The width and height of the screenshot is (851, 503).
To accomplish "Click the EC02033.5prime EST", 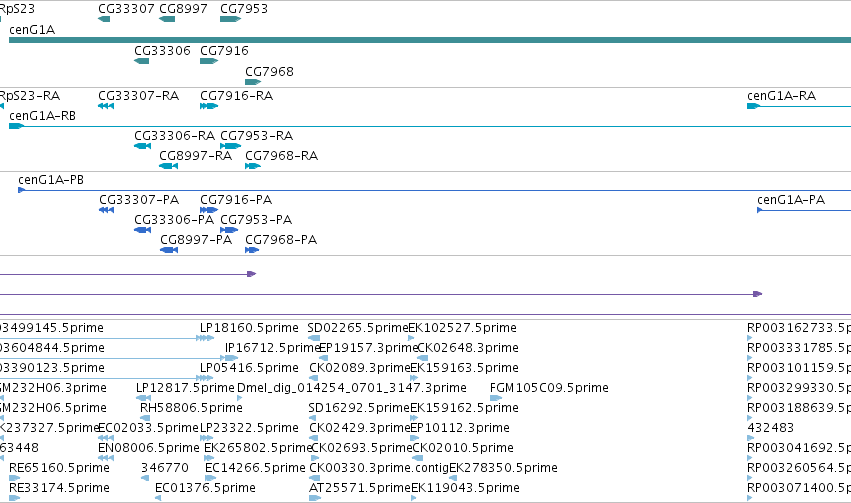I will click(148, 428).
